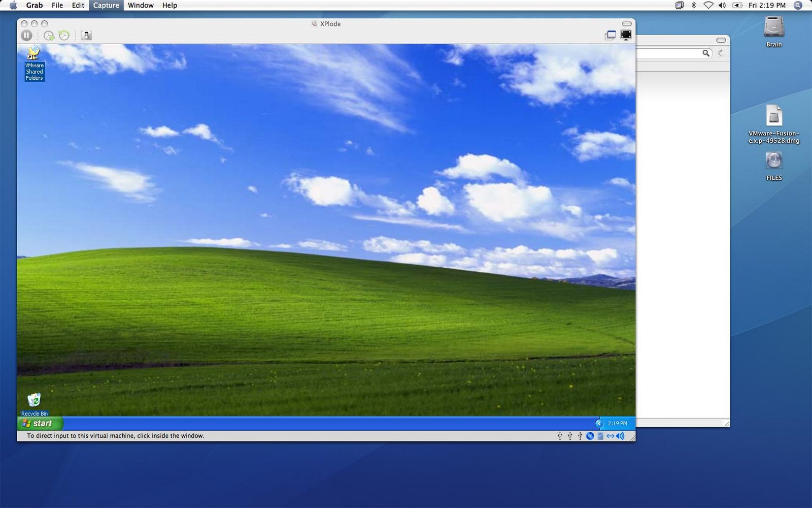The width and height of the screenshot is (812, 508).
Task: Click the displays menu bar icon
Action: tap(680, 5)
